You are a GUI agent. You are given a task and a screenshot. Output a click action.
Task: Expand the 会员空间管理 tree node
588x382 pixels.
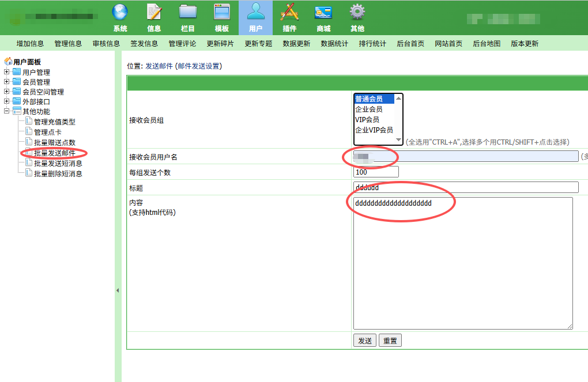coord(6,91)
